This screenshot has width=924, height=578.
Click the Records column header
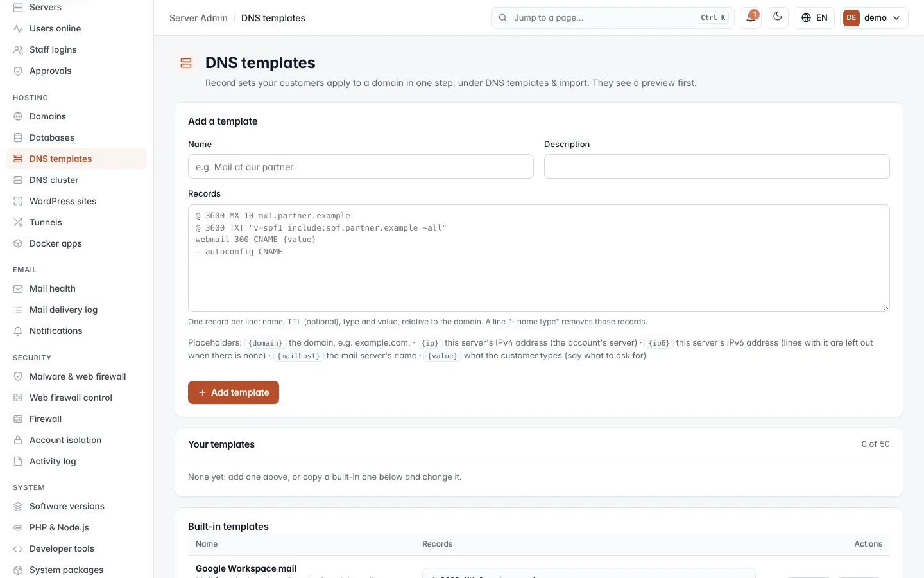coord(437,544)
